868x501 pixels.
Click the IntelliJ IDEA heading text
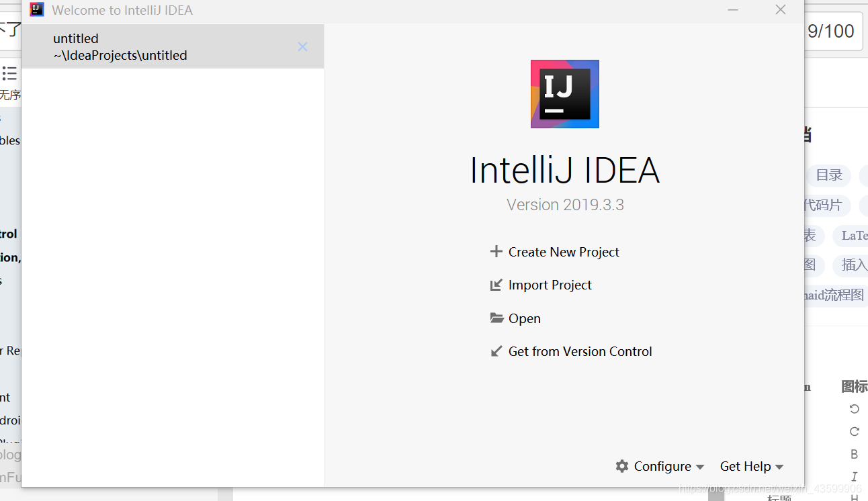coord(565,170)
